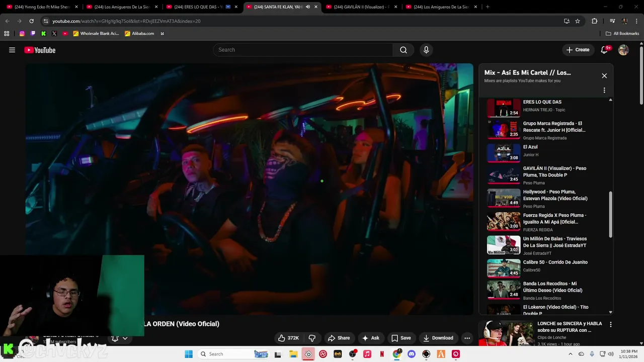Open the Alibaba.com bookmark
Screen dimensions: 644x362
[x=140, y=34]
